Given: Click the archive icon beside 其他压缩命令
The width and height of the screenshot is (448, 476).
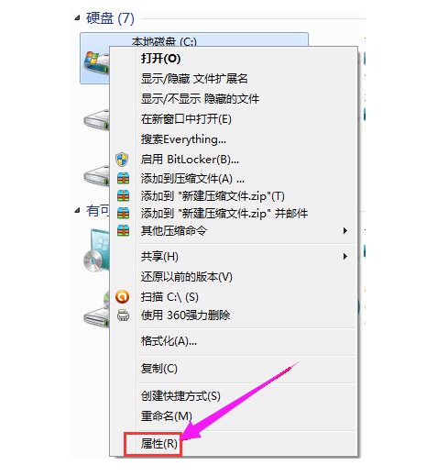Looking at the screenshot, I should (123, 230).
